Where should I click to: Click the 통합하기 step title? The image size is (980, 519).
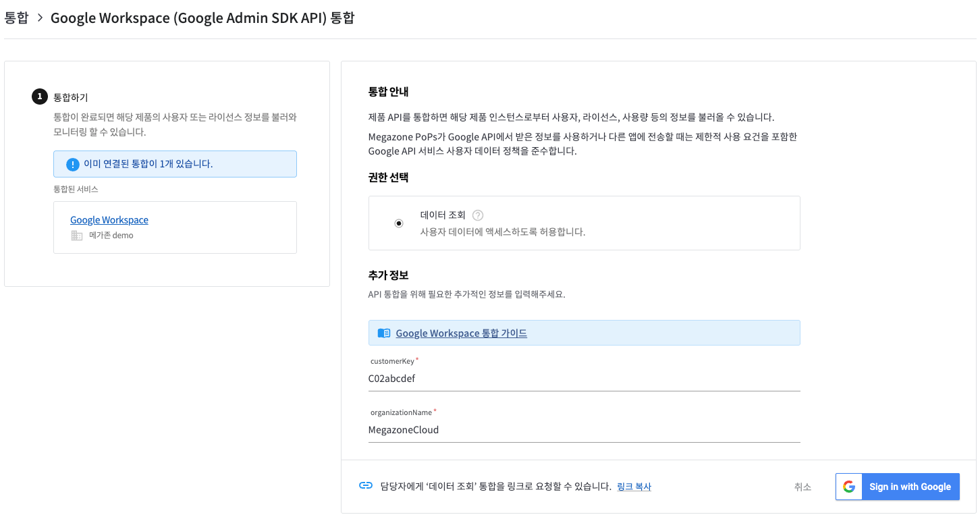tap(71, 97)
